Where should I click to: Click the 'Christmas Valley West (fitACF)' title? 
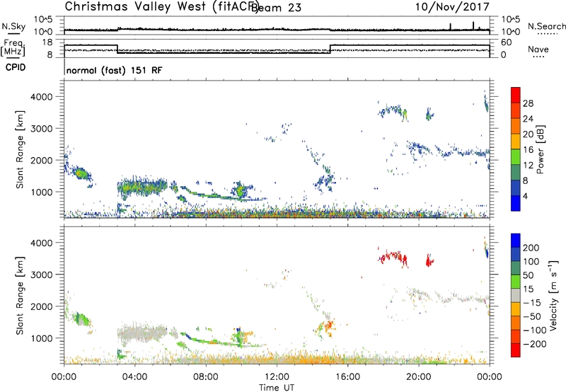pyautogui.click(x=161, y=7)
